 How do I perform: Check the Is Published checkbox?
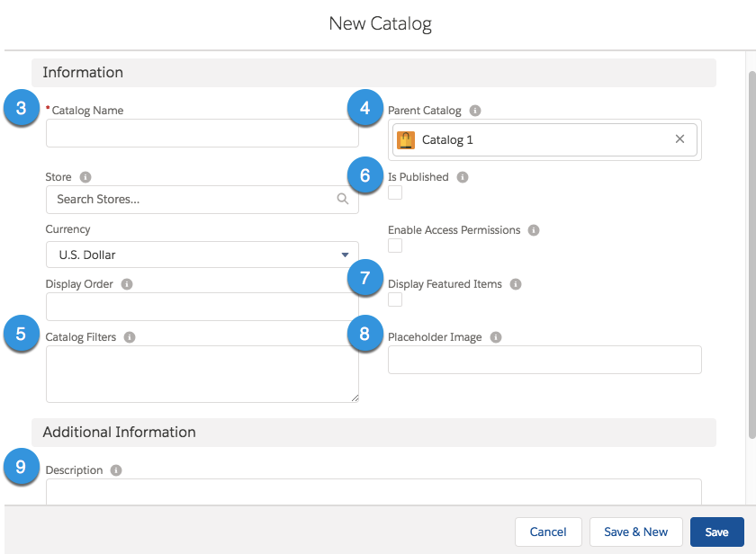coord(395,192)
